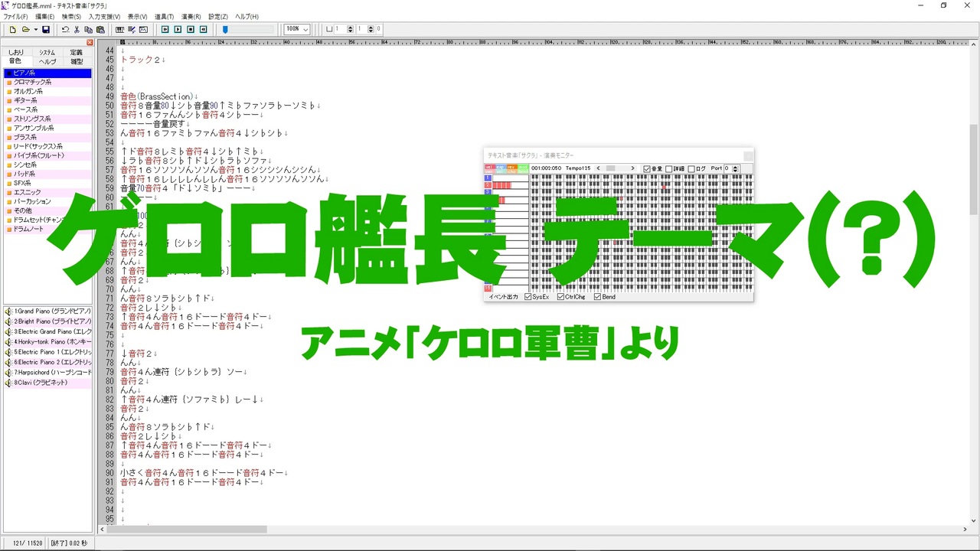The width and height of the screenshot is (980, 551).
Task: Save the file with floppy disk icon
Action: 46,29
